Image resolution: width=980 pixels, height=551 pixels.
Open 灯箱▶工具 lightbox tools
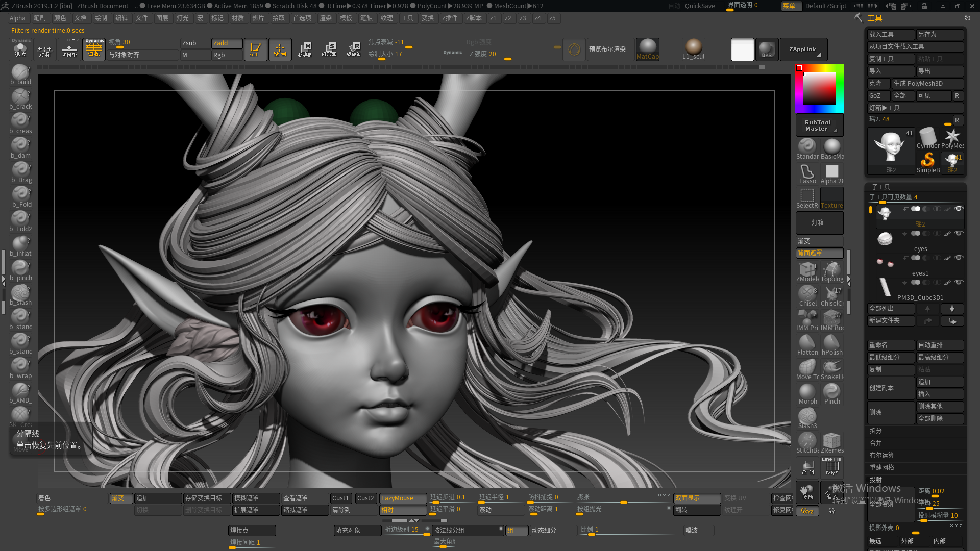click(x=916, y=108)
